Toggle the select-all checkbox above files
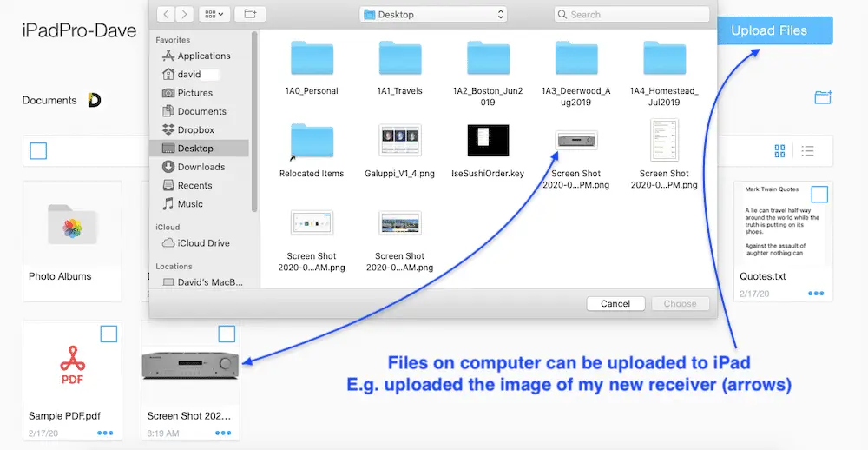The height and width of the screenshot is (450, 868). point(38,151)
